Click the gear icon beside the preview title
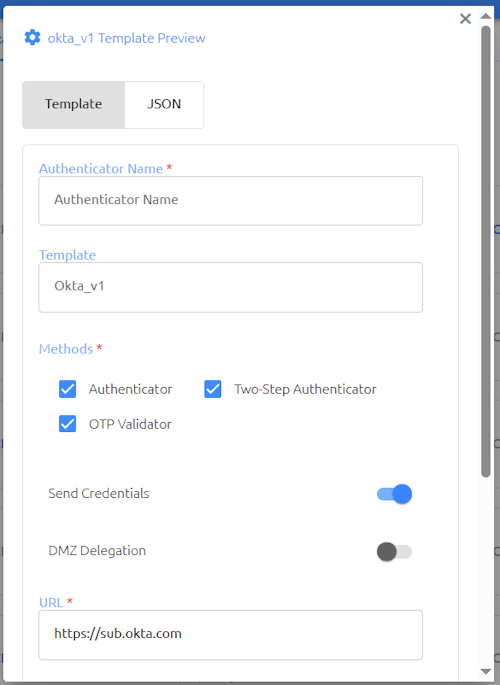500x685 pixels. click(32, 38)
